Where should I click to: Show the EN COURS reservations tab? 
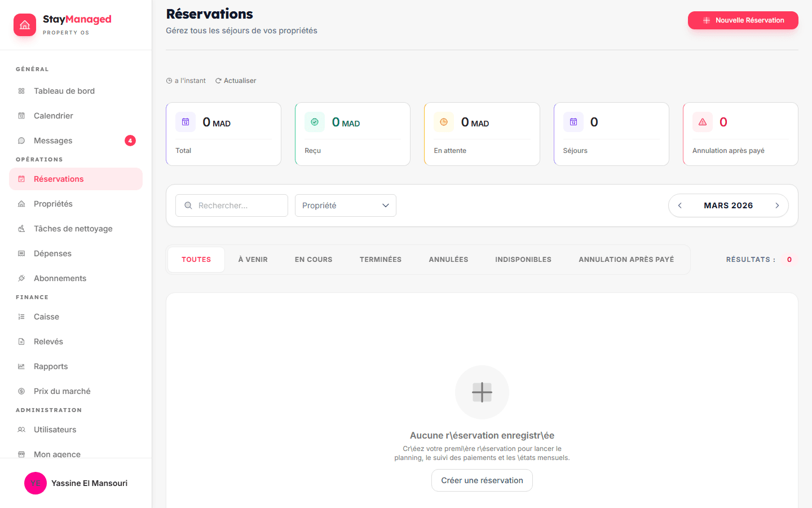pyautogui.click(x=314, y=260)
